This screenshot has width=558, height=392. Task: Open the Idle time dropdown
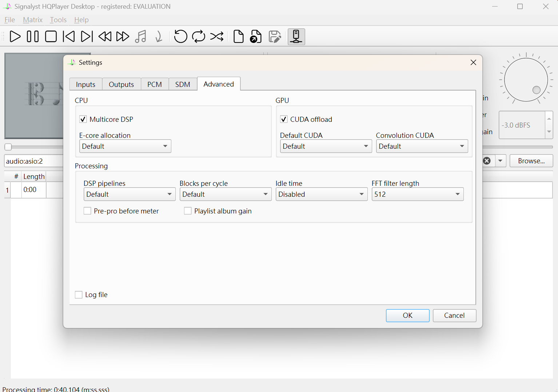click(x=322, y=194)
